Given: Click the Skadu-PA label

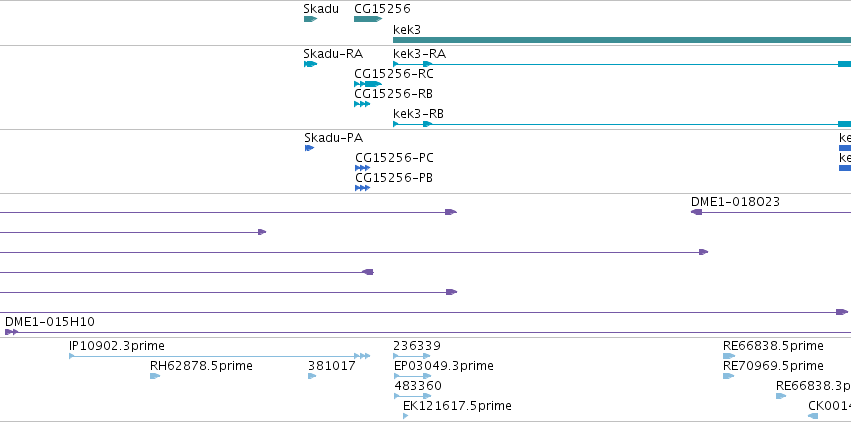Looking at the screenshot, I should pos(333,138).
